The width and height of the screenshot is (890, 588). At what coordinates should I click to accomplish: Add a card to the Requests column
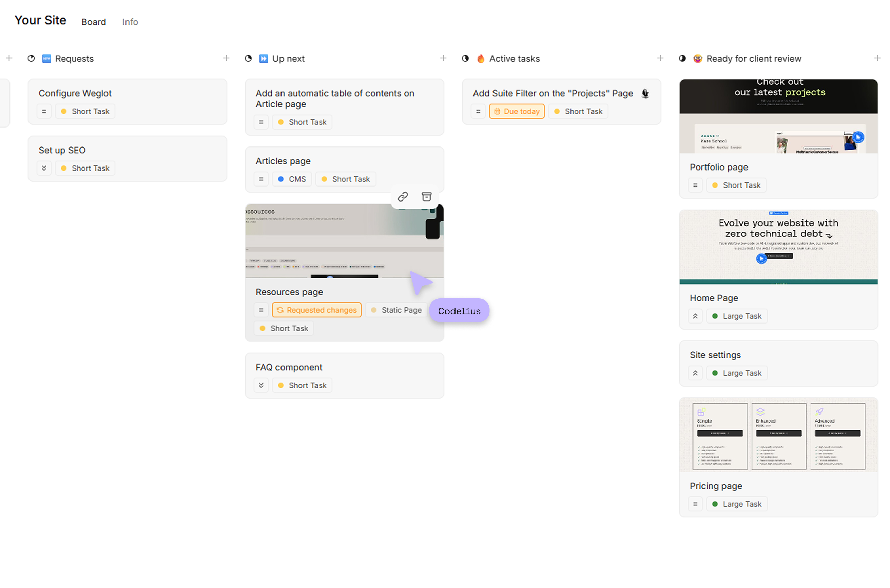226,58
